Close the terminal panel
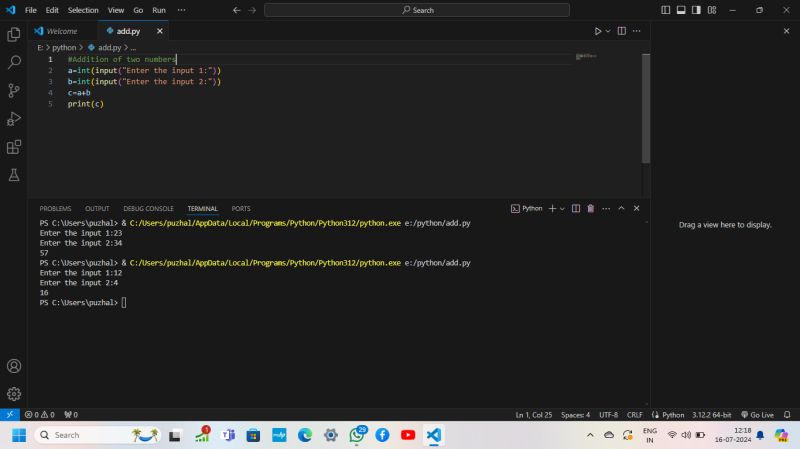Viewport: 800px width, 449px height. [x=636, y=208]
